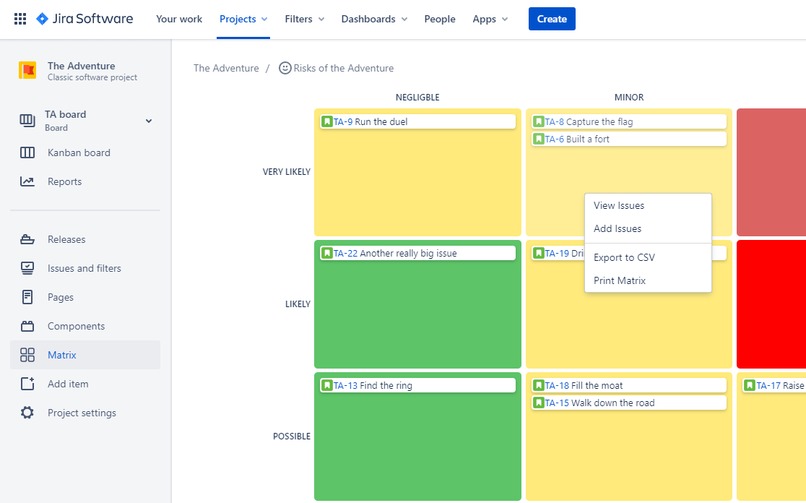Open the app switcher grid icon
The height and width of the screenshot is (503, 806).
pyautogui.click(x=20, y=19)
